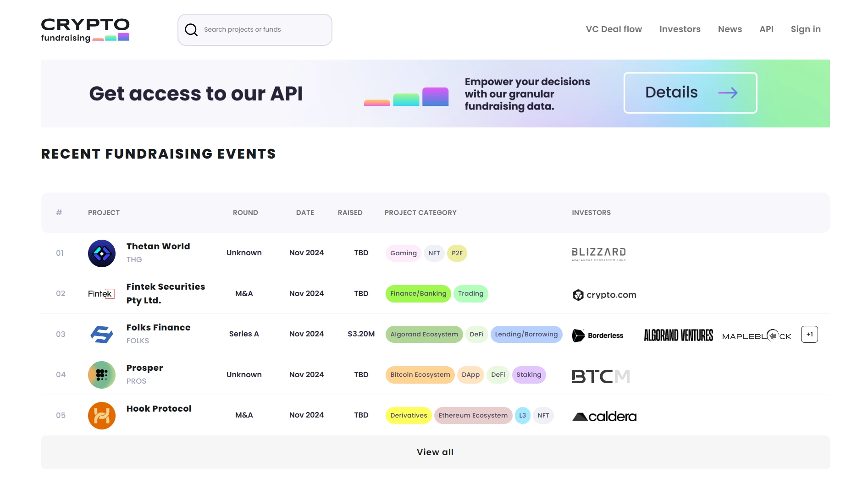Click the bar-chart graphic in API banner
Image resolution: width=868 pixels, height=495 pixels.
click(406, 97)
